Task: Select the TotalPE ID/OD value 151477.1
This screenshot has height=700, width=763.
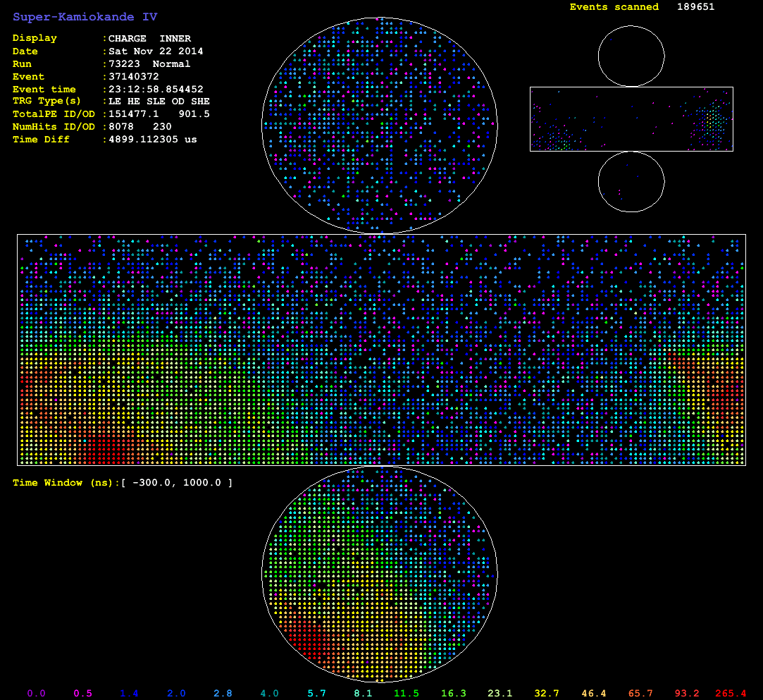Action: [134, 115]
